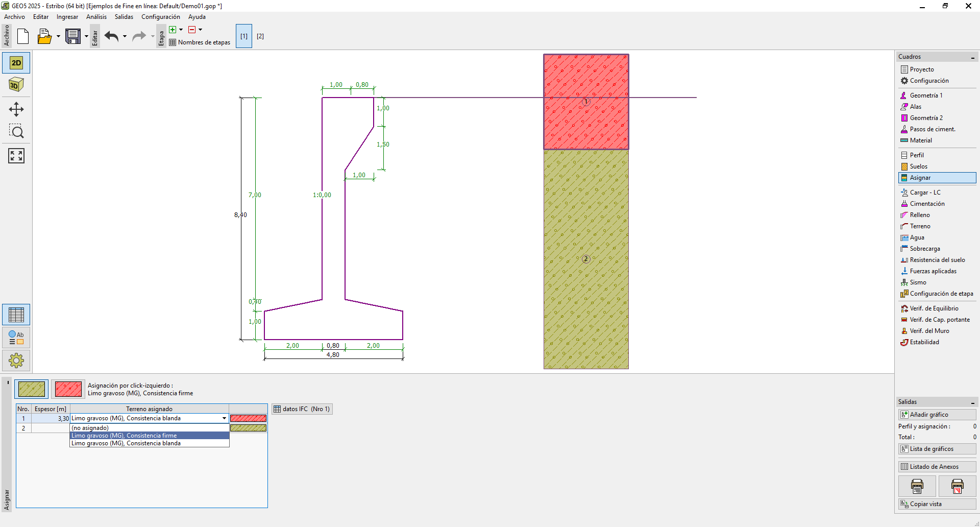
Task: Click the fit-to-window view icon
Action: (x=16, y=156)
